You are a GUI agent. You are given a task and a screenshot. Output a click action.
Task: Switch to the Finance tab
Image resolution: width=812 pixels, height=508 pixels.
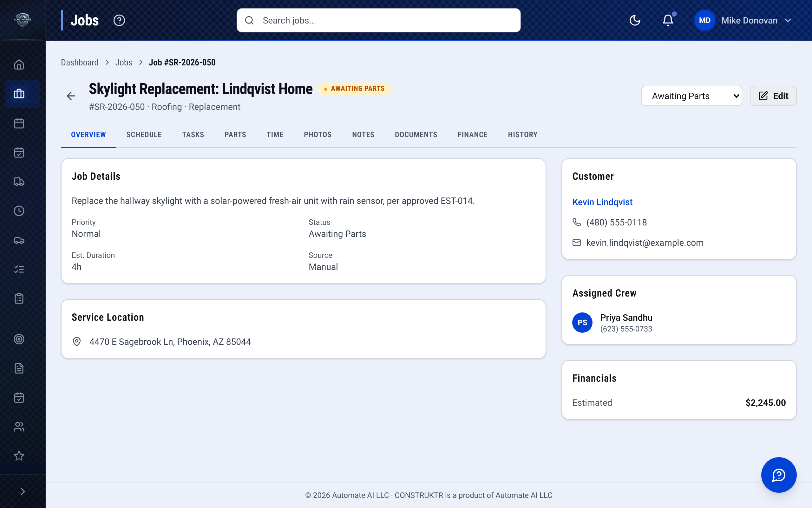(x=472, y=135)
